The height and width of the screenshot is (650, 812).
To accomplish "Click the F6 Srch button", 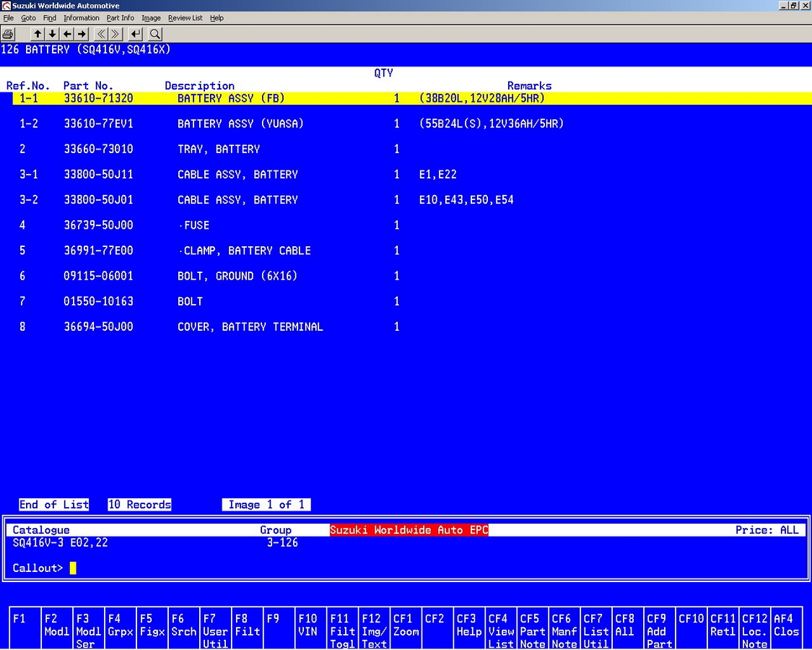I will pos(184,628).
